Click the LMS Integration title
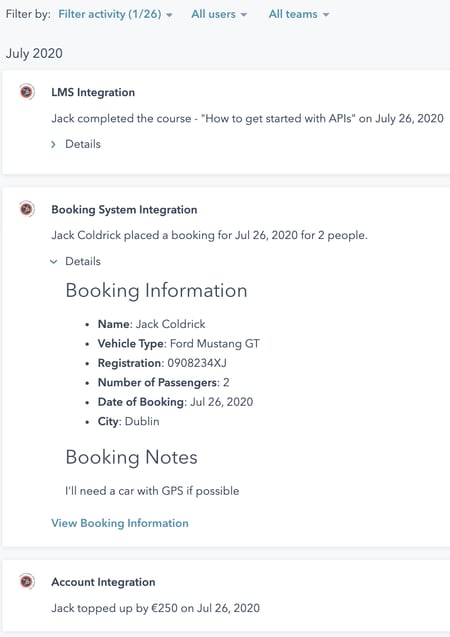Screen dimensions: 450x637 (x=93, y=93)
